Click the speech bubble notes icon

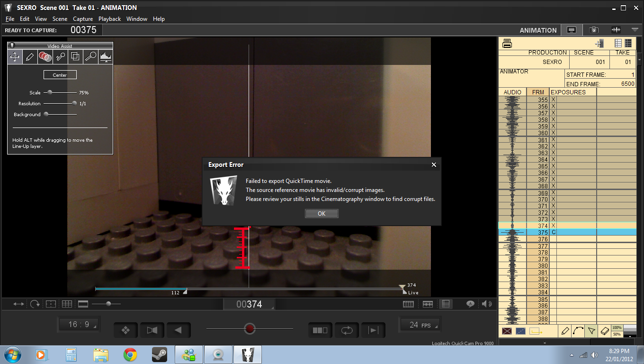pyautogui.click(x=470, y=304)
